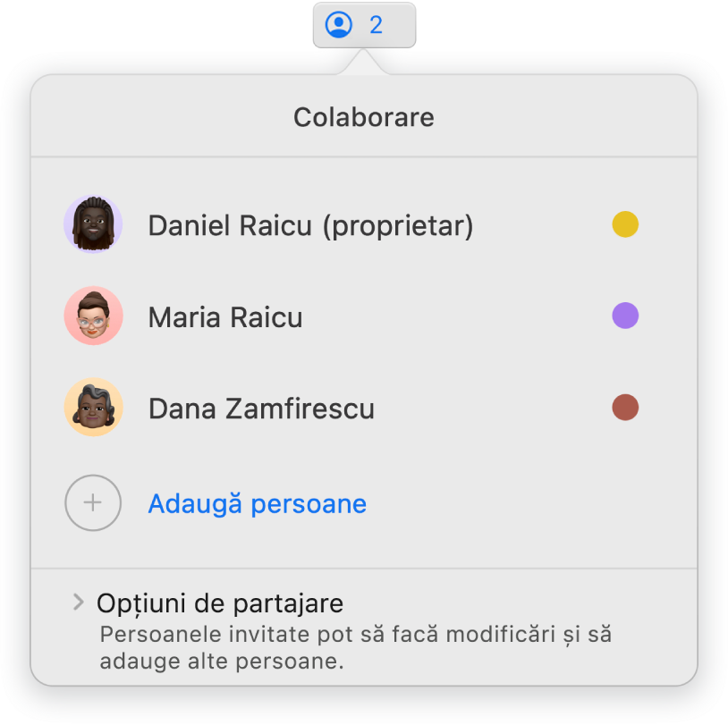Click the 'adauge alte persoane' text line
This screenshot has height=725, width=728.
pos(221,662)
